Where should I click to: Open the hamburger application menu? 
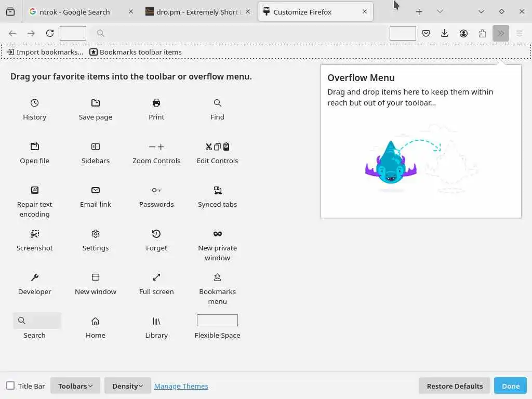coord(520,33)
